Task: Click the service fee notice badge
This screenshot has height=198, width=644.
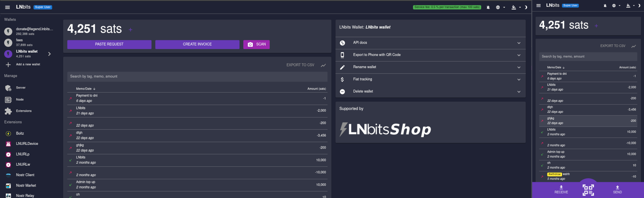Action: pos(447,7)
